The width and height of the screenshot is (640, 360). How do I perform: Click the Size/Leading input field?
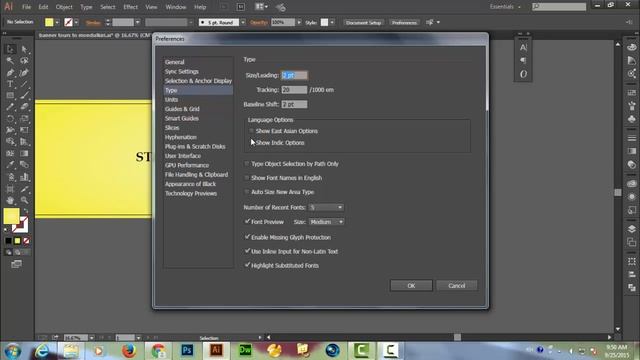[294, 75]
